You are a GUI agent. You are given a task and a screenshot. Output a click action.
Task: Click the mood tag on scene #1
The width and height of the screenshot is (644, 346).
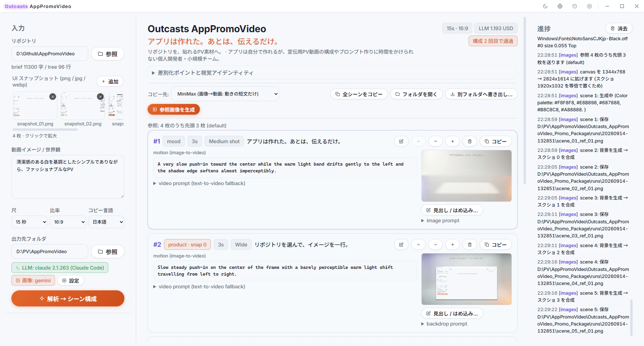coord(174,141)
